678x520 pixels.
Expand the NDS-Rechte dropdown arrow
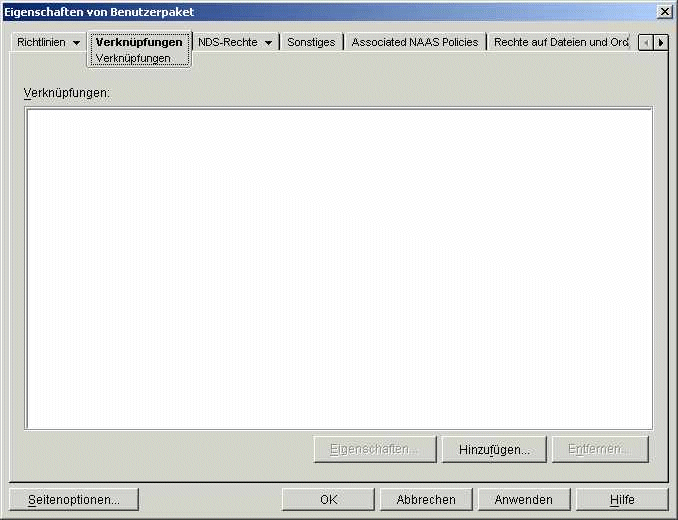point(269,43)
